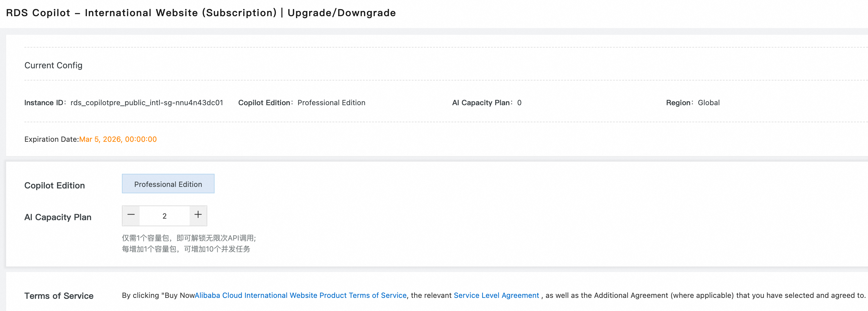Click Copilot Edition value in Current Config

[x=331, y=103]
